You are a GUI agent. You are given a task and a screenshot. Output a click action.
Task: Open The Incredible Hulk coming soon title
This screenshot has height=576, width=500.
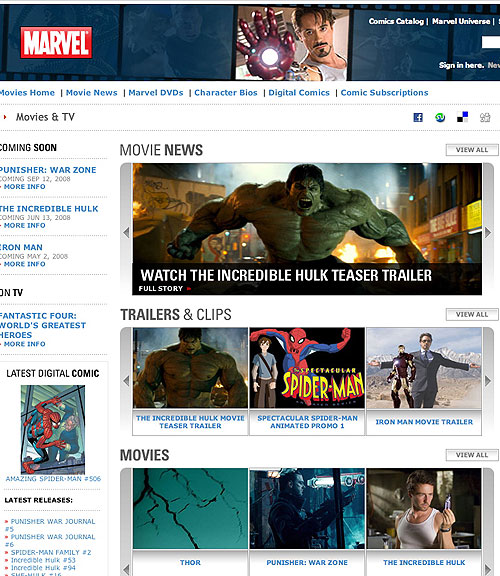49,209
